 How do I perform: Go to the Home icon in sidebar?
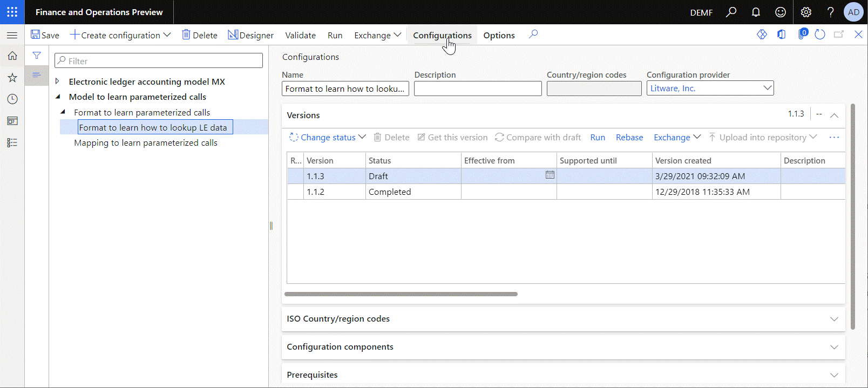point(12,56)
